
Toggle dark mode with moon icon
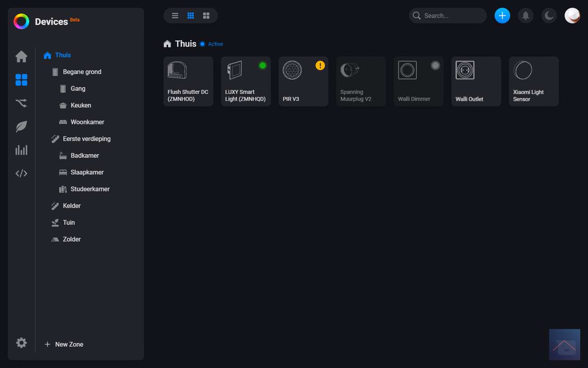click(549, 16)
